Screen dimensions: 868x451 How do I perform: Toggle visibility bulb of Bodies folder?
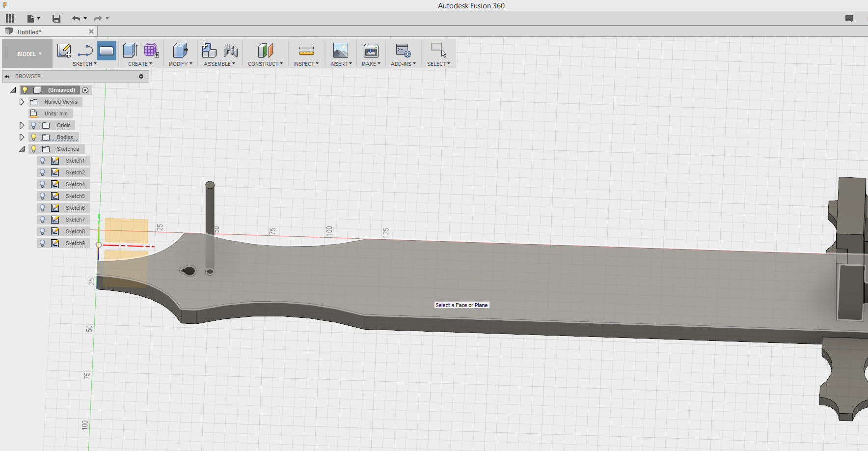pos(34,137)
